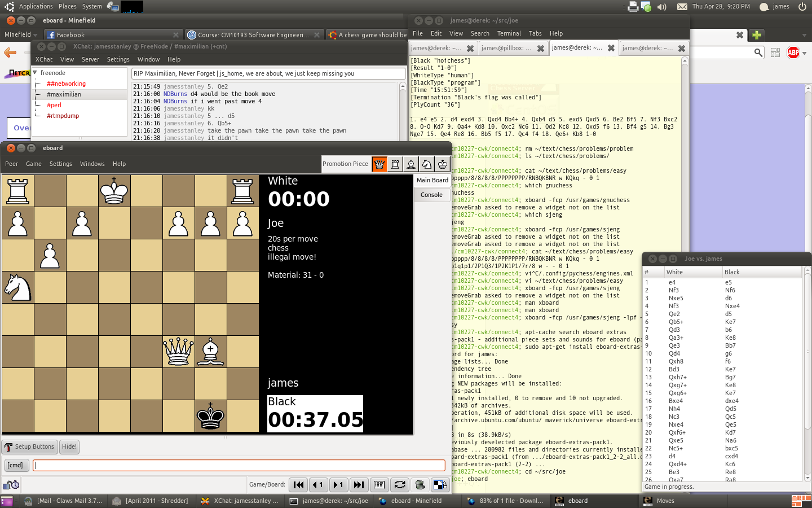Open the Terminal menu in terminal window

[x=509, y=33]
